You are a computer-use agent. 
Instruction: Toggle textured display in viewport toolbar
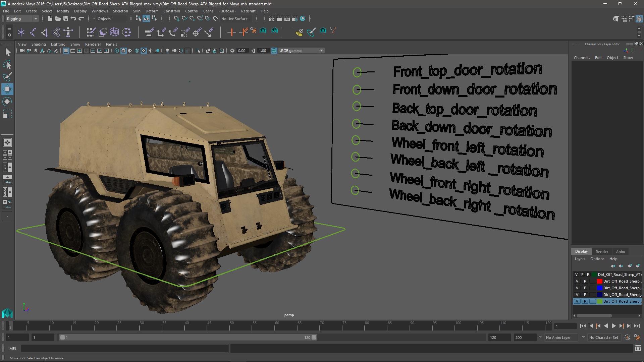click(144, 51)
